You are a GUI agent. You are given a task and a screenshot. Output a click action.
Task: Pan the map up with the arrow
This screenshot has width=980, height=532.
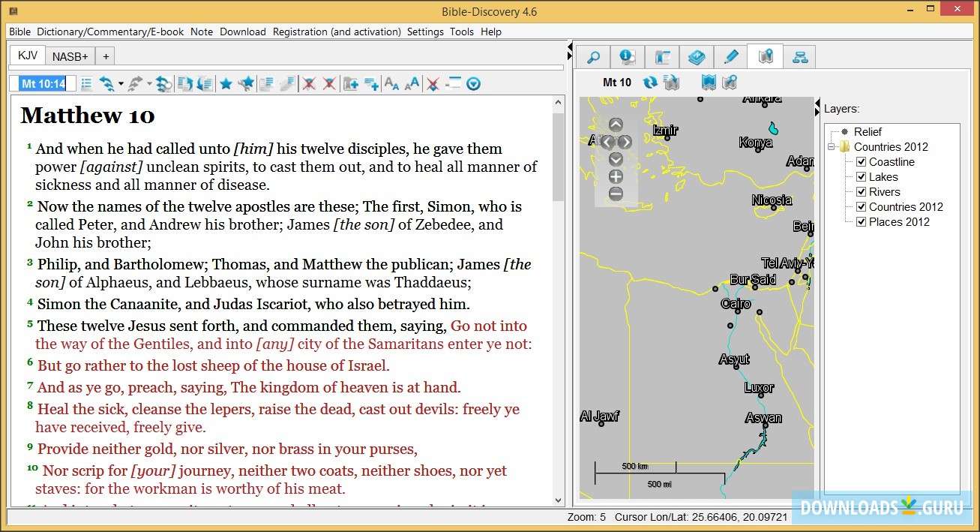[616, 125]
